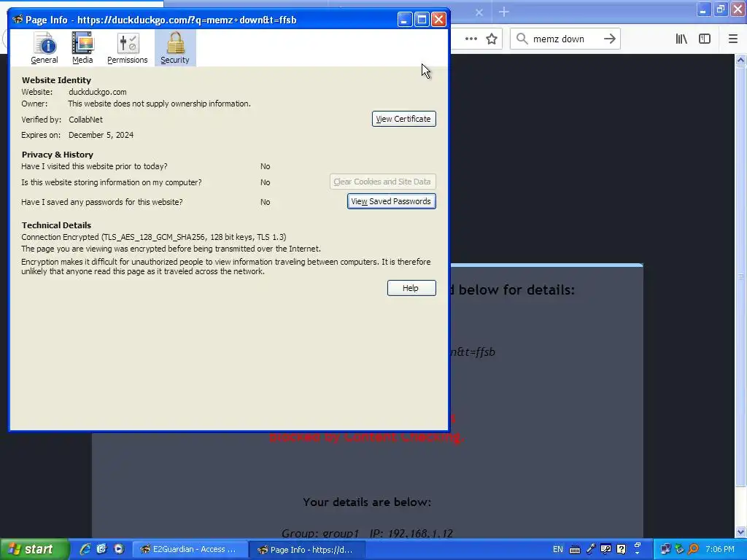
Task: Click View Saved Passwords button
Action: point(391,201)
